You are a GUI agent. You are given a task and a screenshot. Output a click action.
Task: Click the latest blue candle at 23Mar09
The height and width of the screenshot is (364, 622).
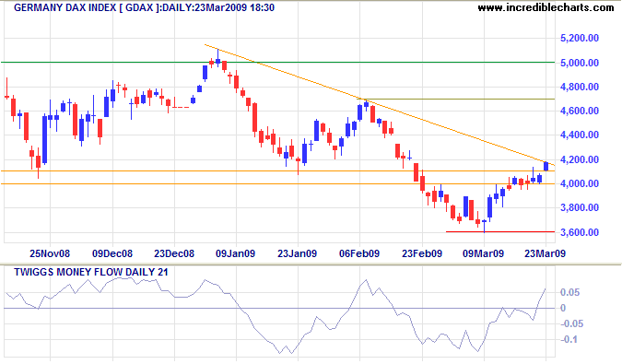(546, 166)
